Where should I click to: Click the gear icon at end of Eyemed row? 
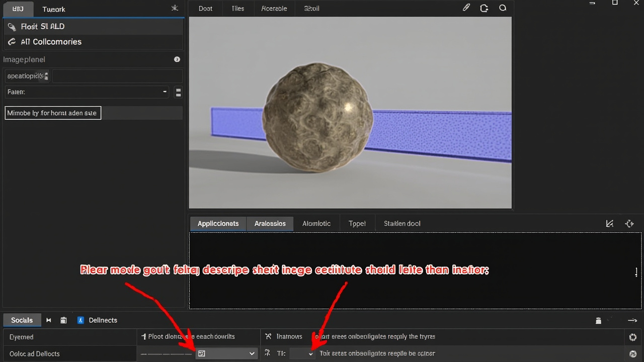633,337
